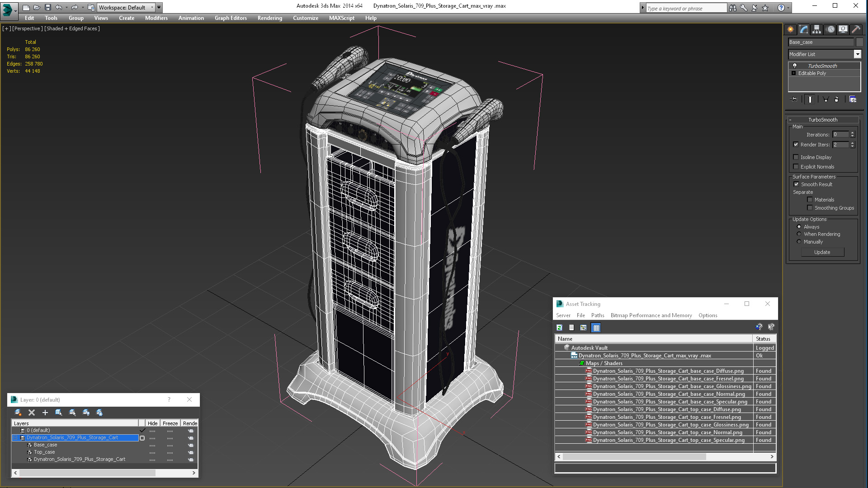
Task: Click the Hide column header in Layer dialog
Action: click(153, 423)
